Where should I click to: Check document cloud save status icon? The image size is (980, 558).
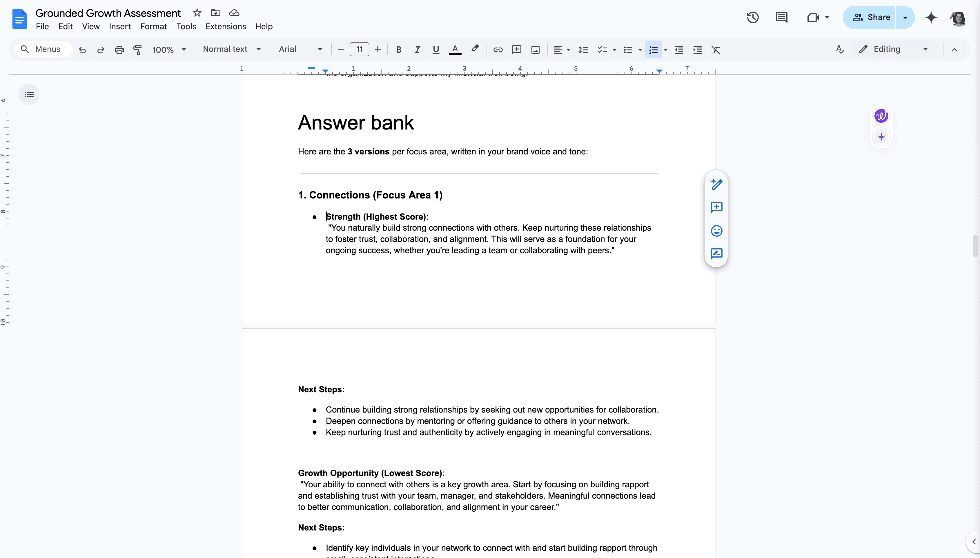234,13
